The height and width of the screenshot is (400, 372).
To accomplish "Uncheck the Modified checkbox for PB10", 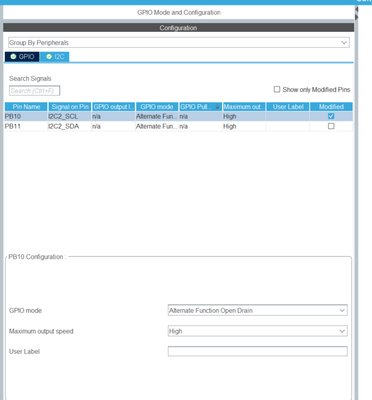I will [x=331, y=116].
